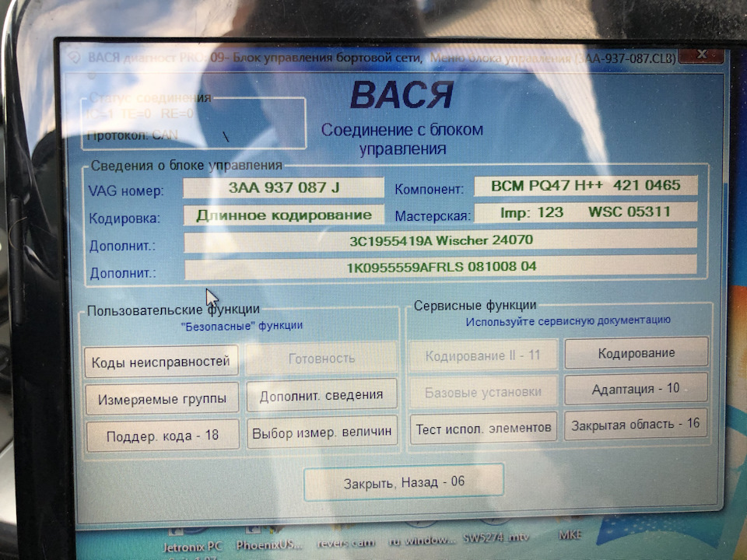
Task: Open Адаптация - 10
Action: [x=636, y=389]
